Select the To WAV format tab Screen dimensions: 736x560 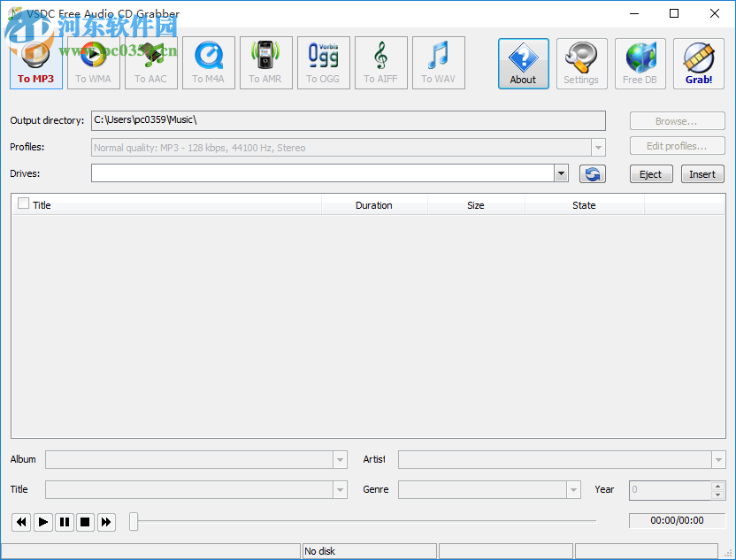[438, 62]
